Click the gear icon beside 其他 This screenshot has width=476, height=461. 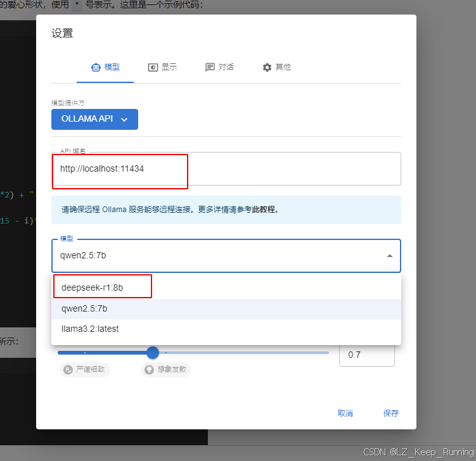267,67
